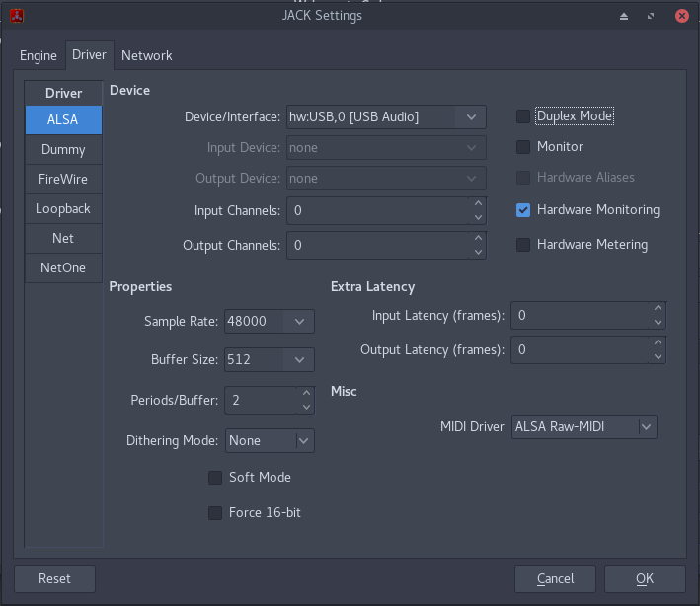Click the Input Channels value field
This screenshot has height=606, width=700.
tap(378, 210)
